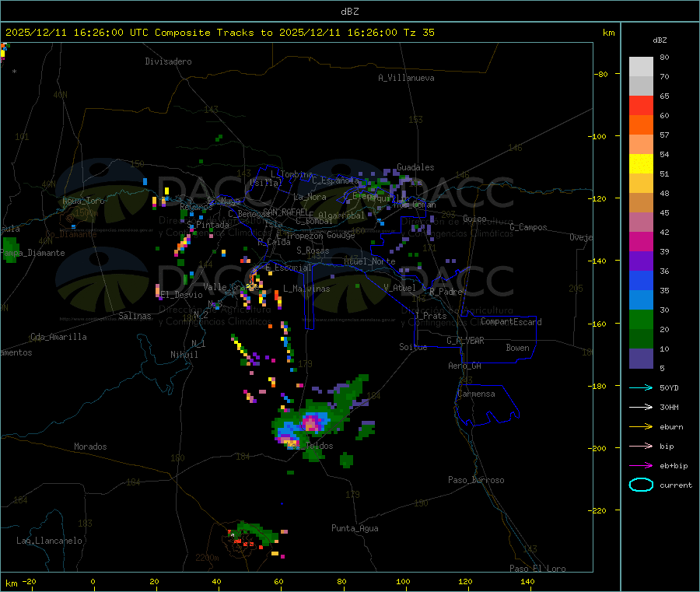The height and width of the screenshot is (592, 700).
Task: Select the orange 57-60 dBZ color band
Action: (641, 125)
